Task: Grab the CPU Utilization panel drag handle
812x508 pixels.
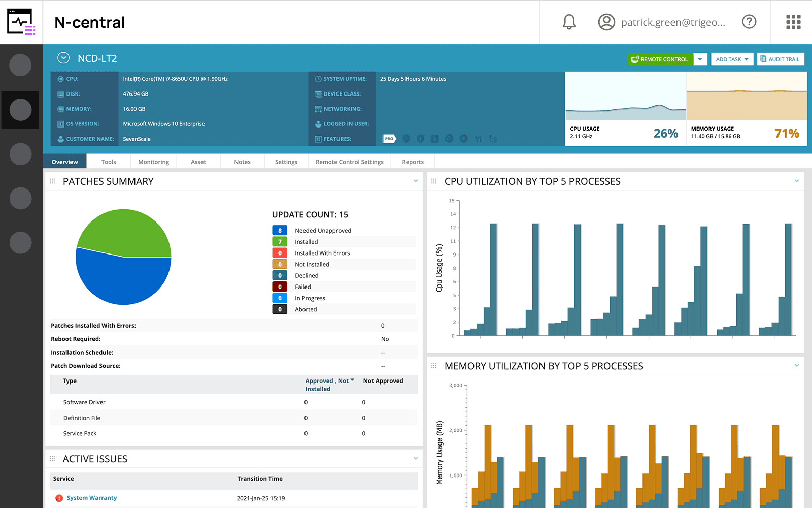Action: [x=434, y=181]
